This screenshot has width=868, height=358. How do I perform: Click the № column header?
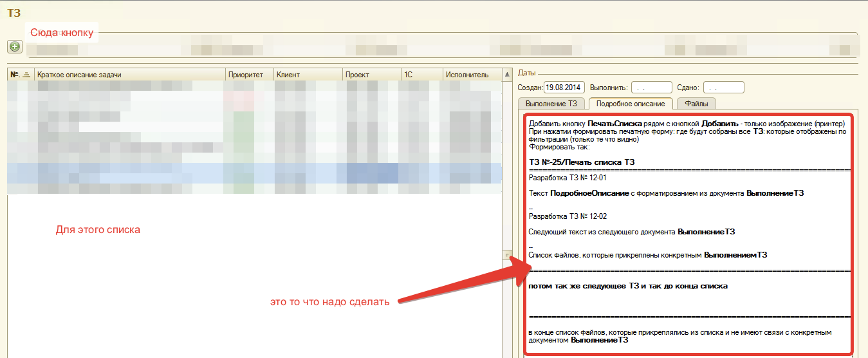click(15, 75)
